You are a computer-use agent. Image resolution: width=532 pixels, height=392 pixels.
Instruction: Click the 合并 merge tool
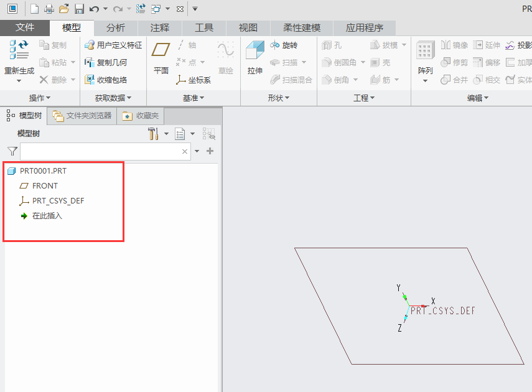coord(454,80)
